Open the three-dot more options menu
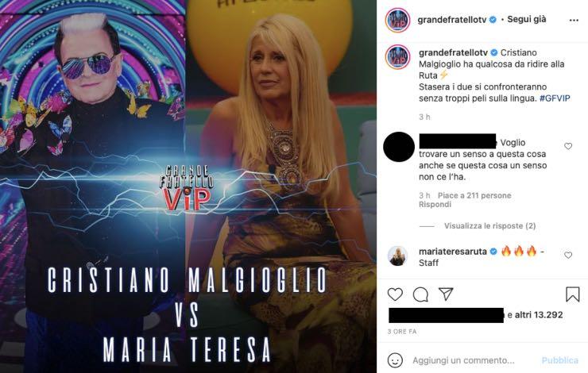588x373 pixels. click(574, 20)
